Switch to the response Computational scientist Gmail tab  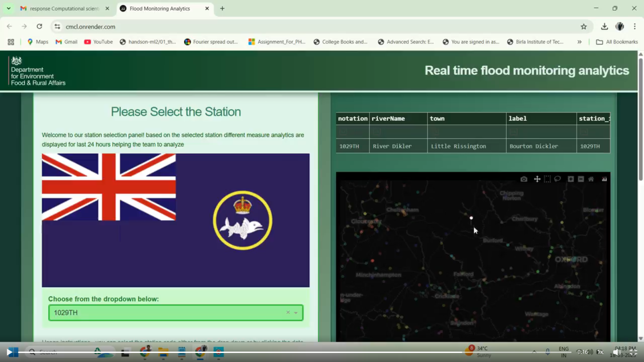pos(64,8)
